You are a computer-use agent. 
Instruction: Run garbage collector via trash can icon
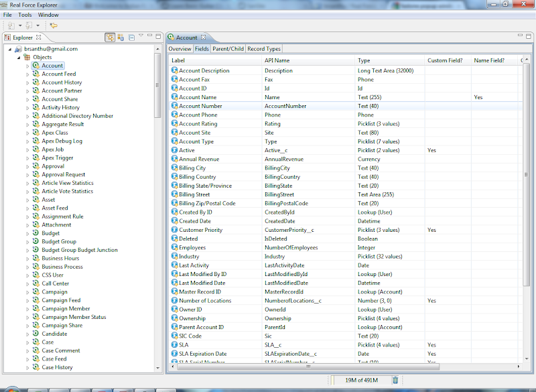point(395,380)
